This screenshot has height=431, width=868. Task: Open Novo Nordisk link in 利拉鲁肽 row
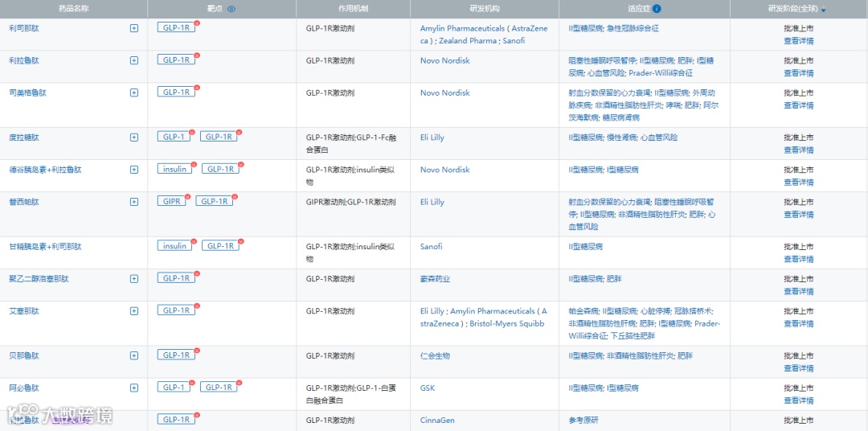click(445, 60)
